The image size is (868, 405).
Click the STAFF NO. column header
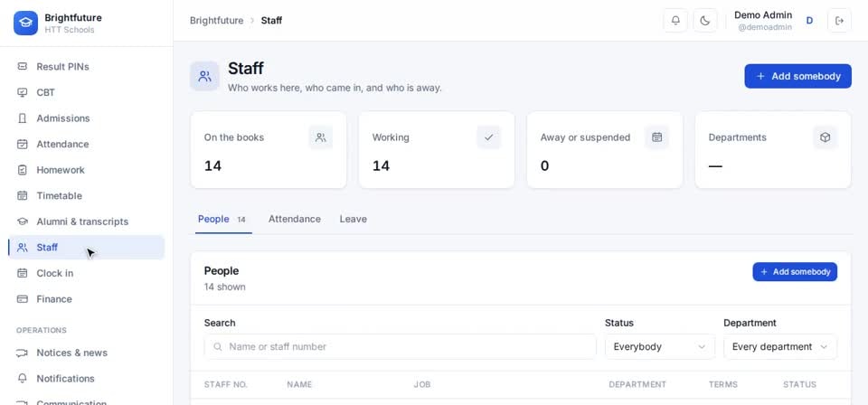tap(226, 384)
